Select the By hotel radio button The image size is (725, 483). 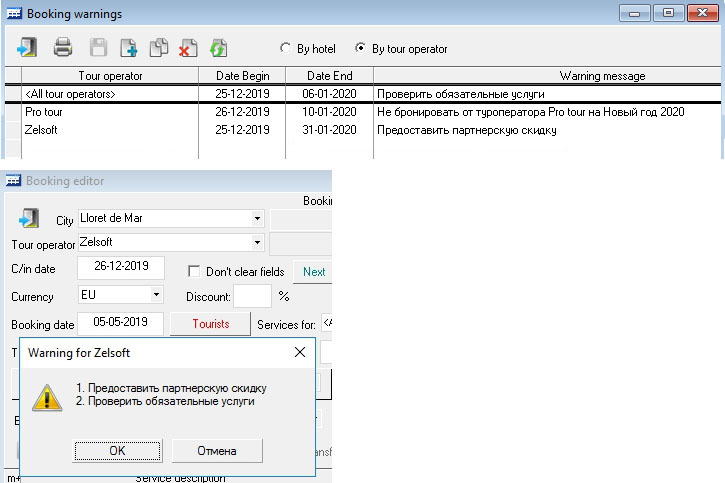tap(285, 48)
